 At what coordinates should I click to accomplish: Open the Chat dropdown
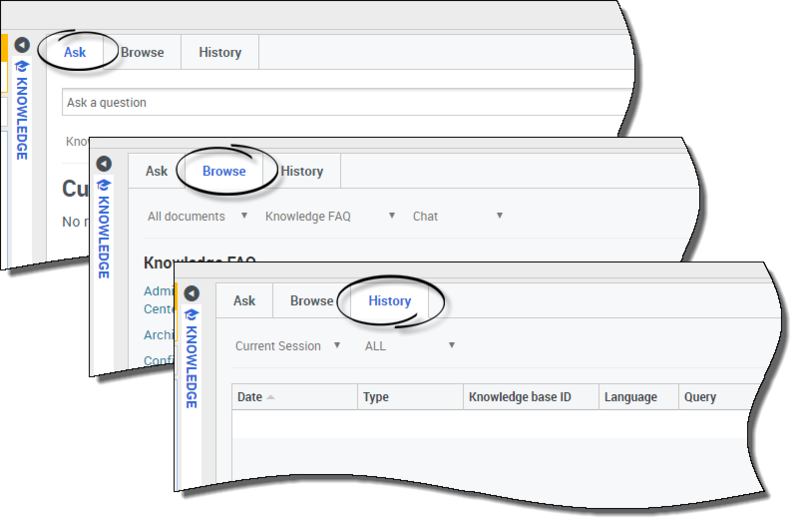tap(458, 216)
